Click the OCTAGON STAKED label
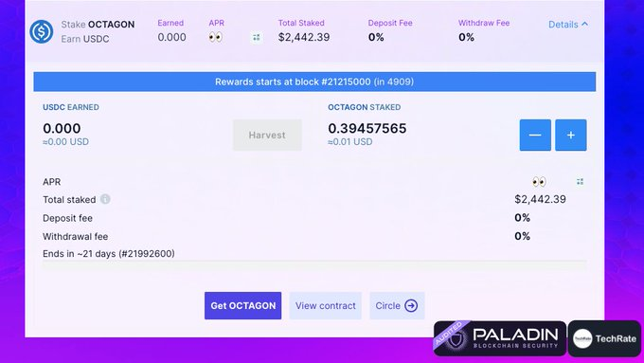Image resolution: width=644 pixels, height=363 pixels. tap(364, 107)
